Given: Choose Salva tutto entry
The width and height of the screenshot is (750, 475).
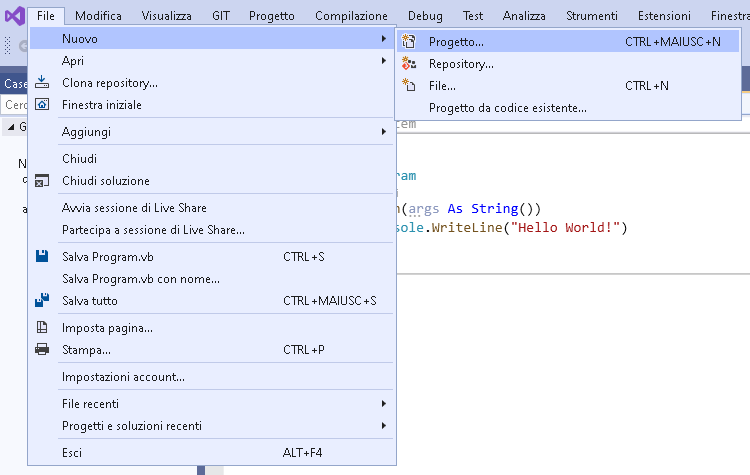Looking at the screenshot, I should point(212,301).
